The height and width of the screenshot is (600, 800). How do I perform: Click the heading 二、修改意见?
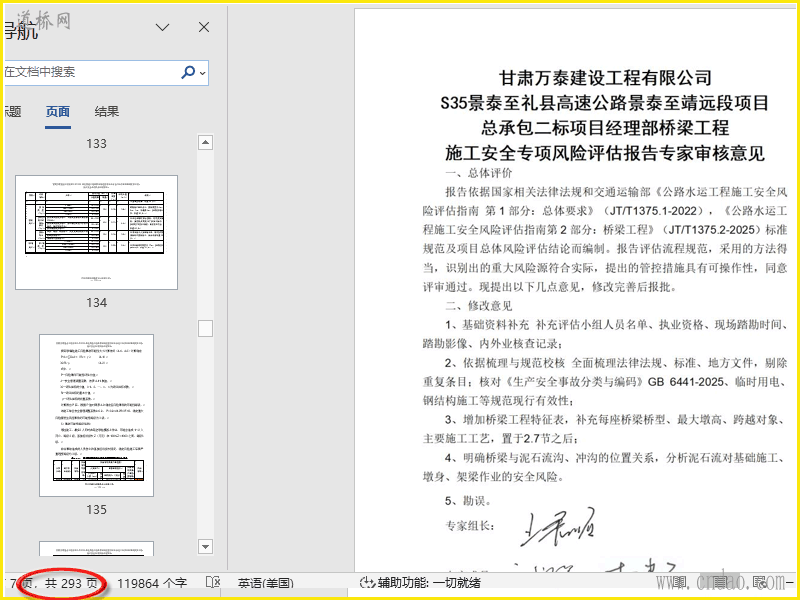tap(479, 306)
